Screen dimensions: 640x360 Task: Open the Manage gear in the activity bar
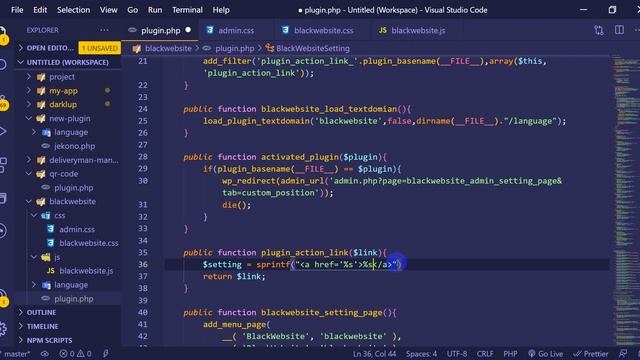point(3,329)
